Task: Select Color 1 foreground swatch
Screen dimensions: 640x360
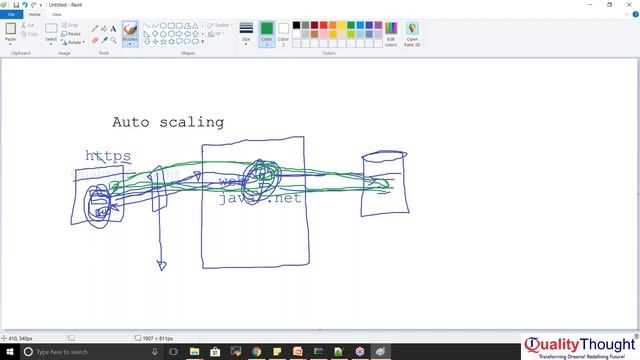Action: point(267,34)
